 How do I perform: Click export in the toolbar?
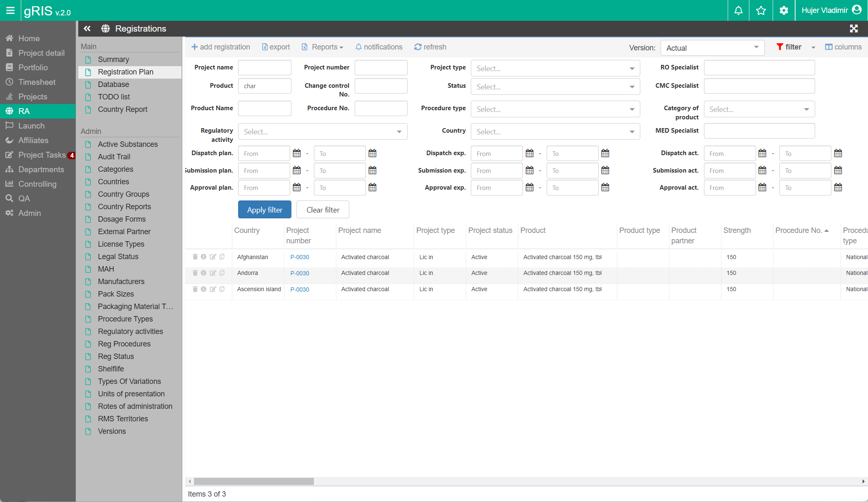276,47
